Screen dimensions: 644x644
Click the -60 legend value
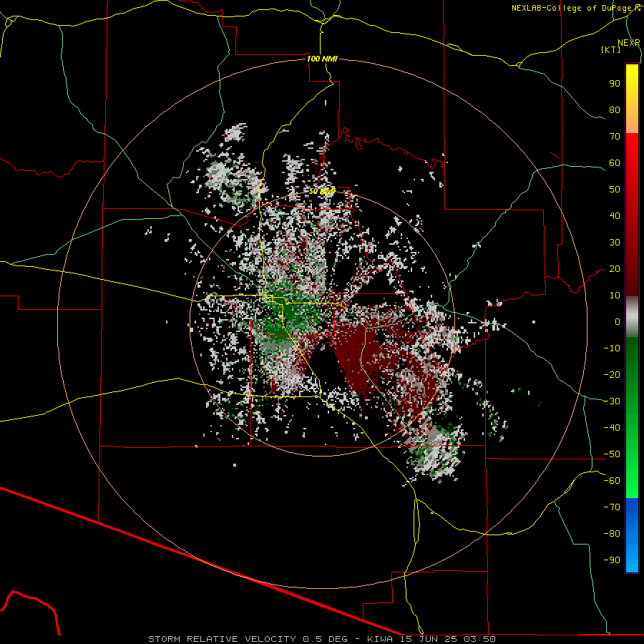pos(612,481)
